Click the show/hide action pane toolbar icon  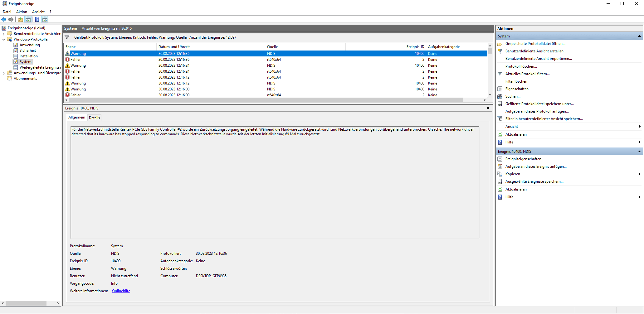[45, 19]
